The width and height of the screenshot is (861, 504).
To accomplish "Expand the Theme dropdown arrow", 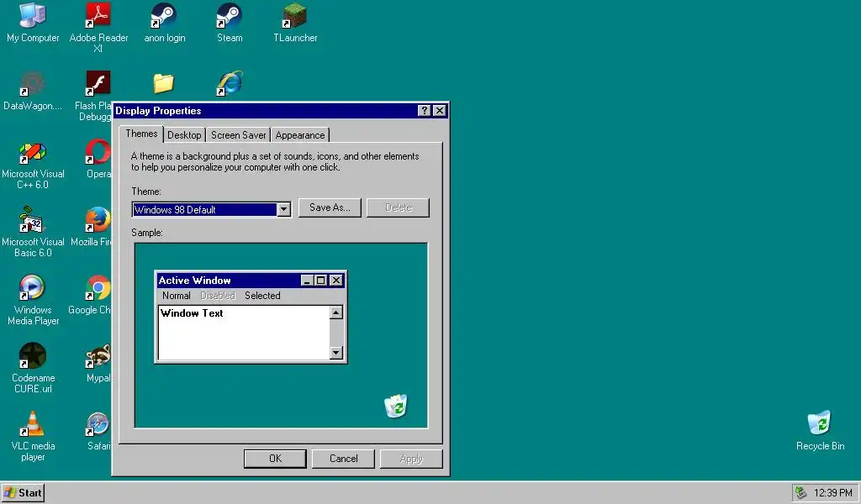I will [x=284, y=209].
